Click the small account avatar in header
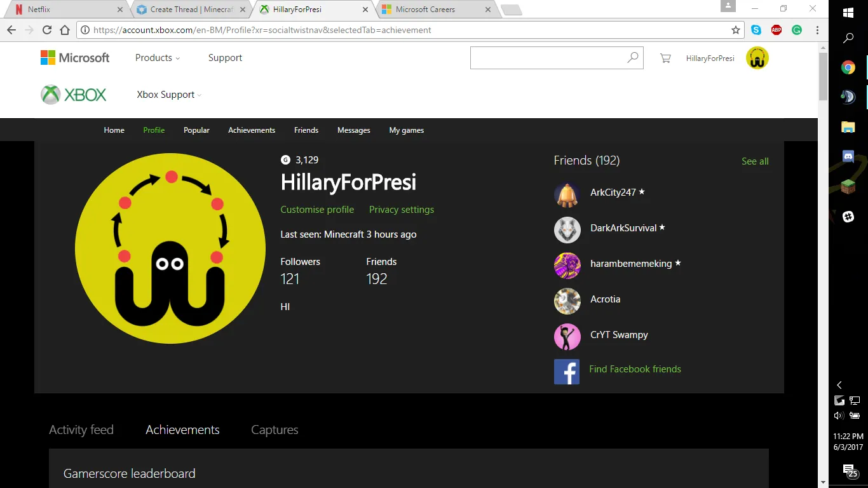Screen dimensions: 868x488 (757, 58)
